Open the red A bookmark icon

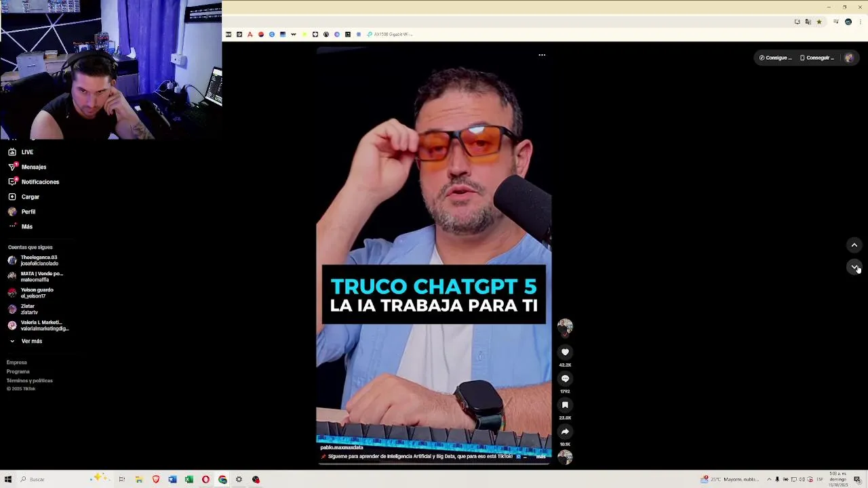[250, 34]
